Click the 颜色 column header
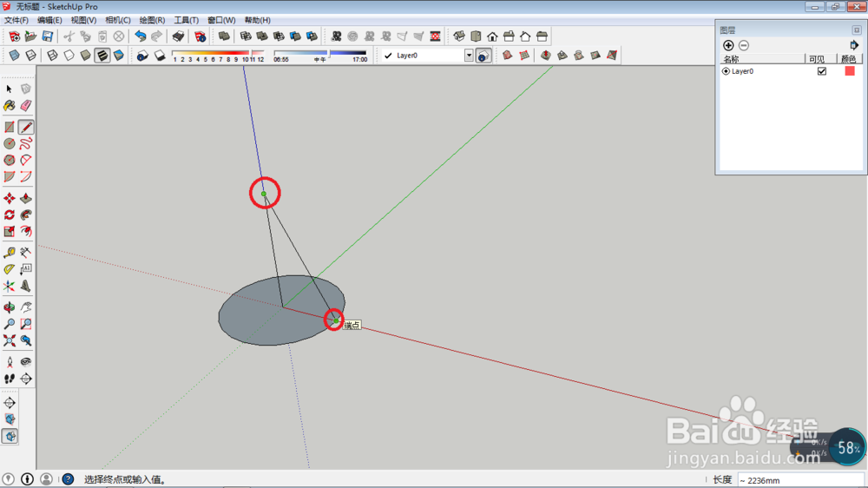The width and height of the screenshot is (868, 488). click(x=849, y=59)
